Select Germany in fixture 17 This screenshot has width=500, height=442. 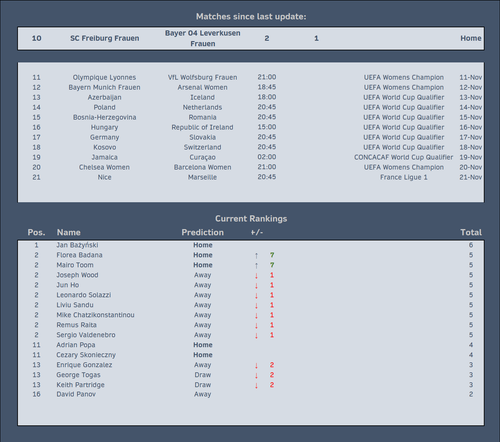coord(104,137)
